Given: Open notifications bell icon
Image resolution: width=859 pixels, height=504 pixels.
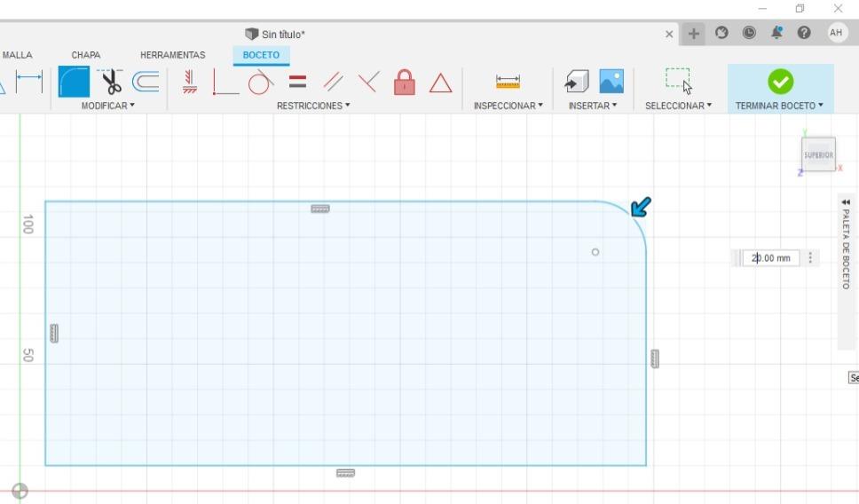Looking at the screenshot, I should [x=776, y=33].
